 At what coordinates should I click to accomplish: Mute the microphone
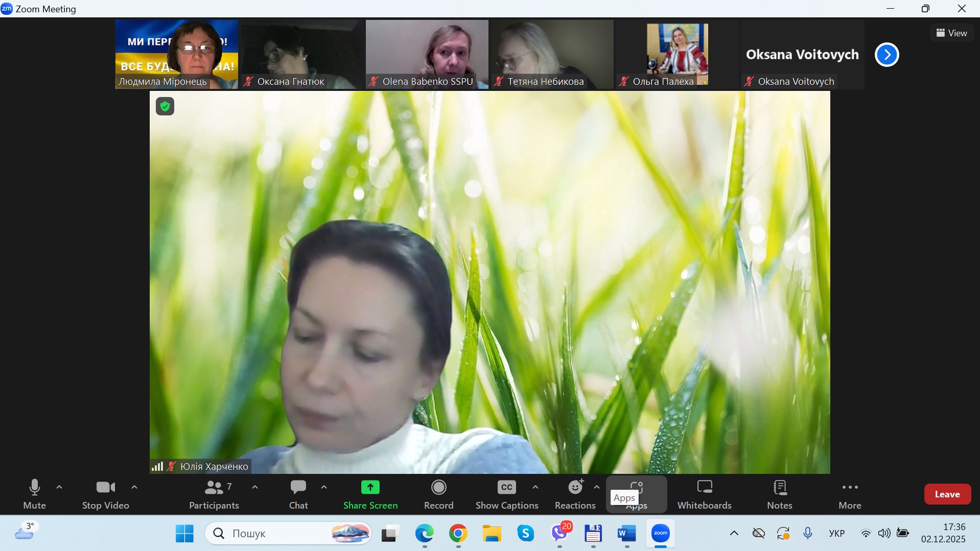[x=34, y=488]
